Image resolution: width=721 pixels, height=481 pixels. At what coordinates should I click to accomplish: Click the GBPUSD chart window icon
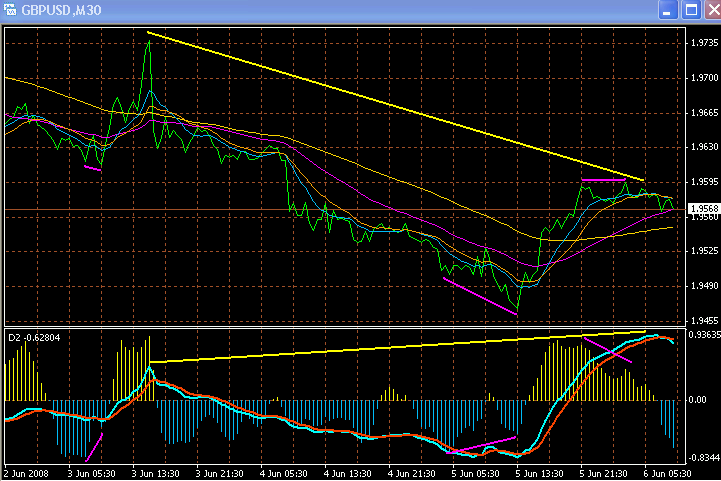click(x=9, y=9)
